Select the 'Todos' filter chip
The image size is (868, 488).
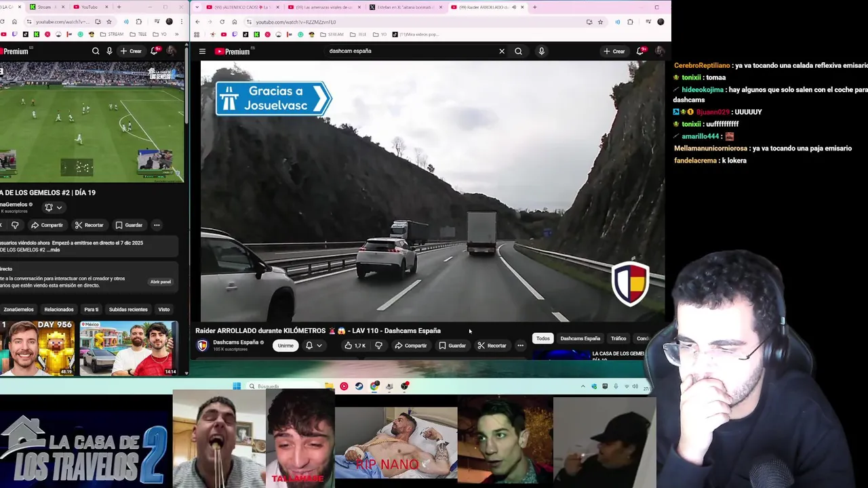click(x=543, y=338)
